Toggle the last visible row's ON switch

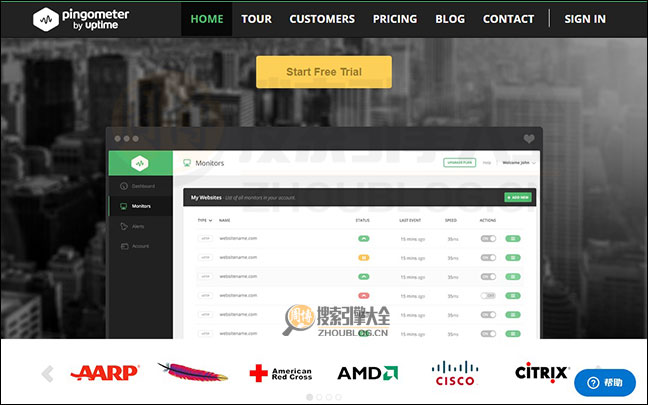[488, 334]
